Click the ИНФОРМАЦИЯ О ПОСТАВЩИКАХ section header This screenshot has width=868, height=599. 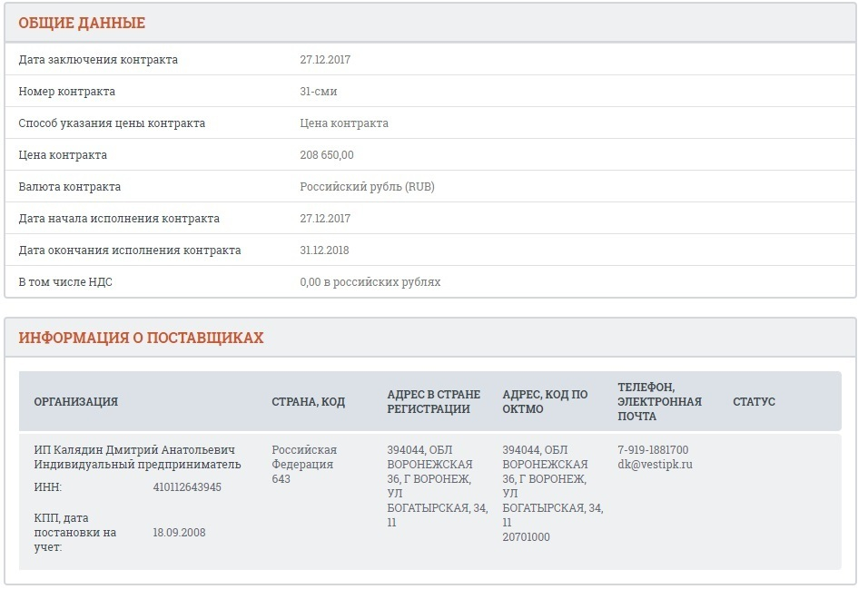coord(141,338)
